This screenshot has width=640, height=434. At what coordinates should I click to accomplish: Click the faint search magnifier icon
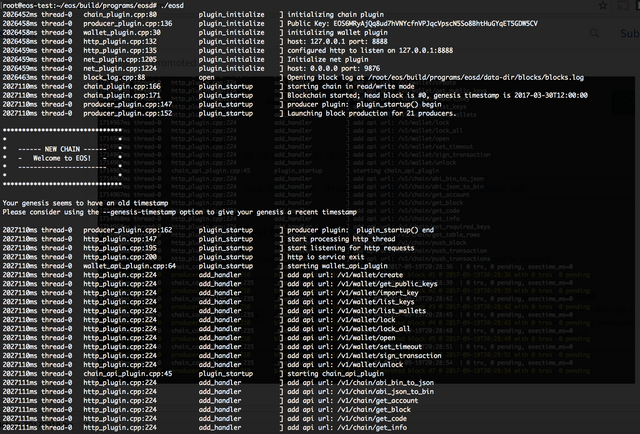[595, 33]
